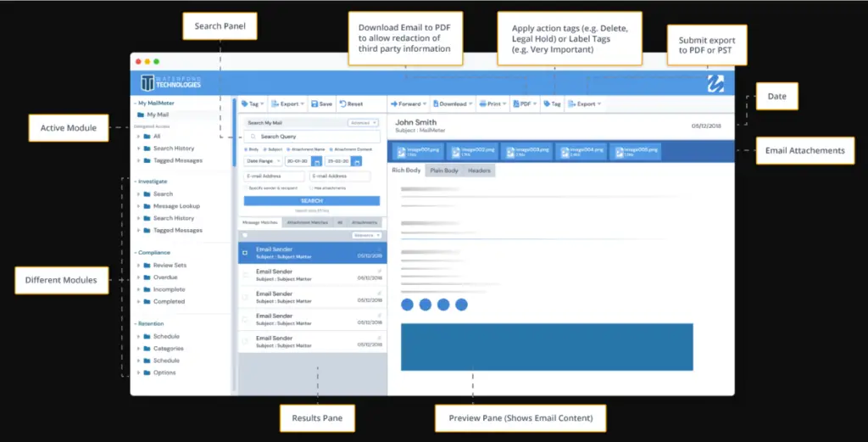Click the Waterford Technologies logo
This screenshot has width=868, height=442.
point(171,83)
